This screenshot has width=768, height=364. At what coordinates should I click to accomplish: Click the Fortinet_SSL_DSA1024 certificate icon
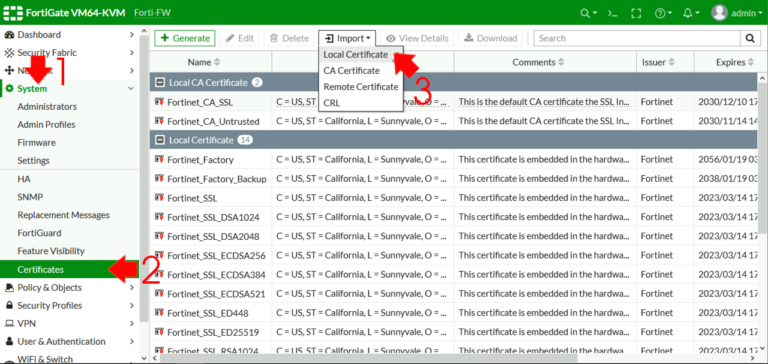[x=159, y=217]
